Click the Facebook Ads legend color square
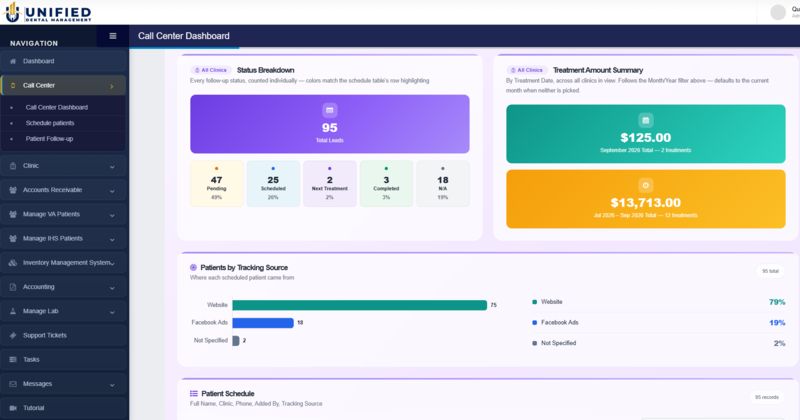800x420 pixels. [534, 323]
